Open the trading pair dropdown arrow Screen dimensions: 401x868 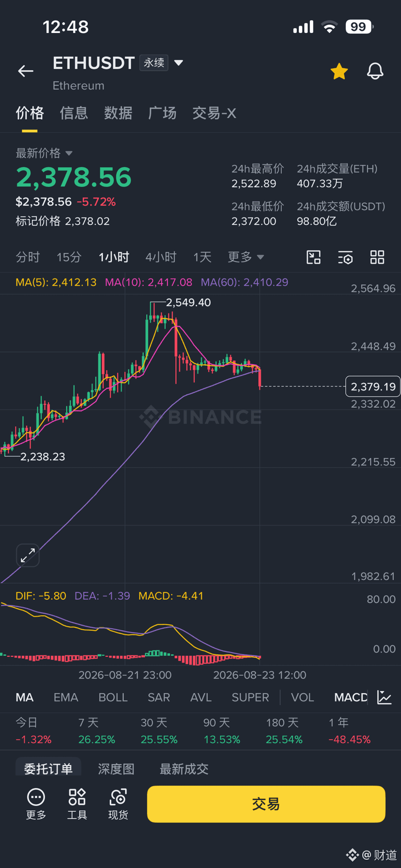click(x=178, y=63)
